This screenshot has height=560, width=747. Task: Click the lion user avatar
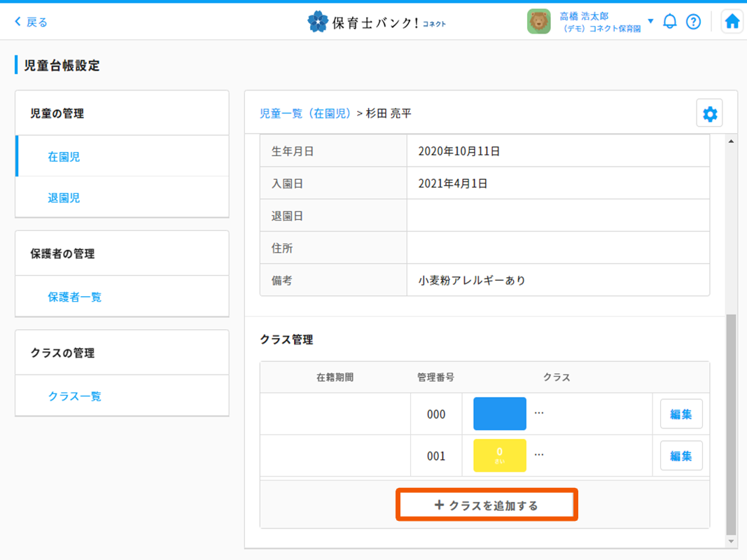click(x=538, y=22)
